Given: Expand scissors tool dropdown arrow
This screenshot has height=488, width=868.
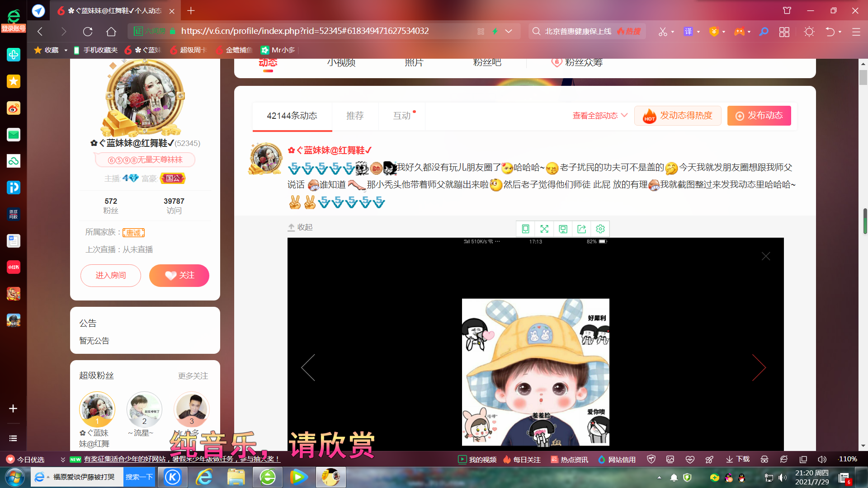Looking at the screenshot, I should click(x=673, y=32).
